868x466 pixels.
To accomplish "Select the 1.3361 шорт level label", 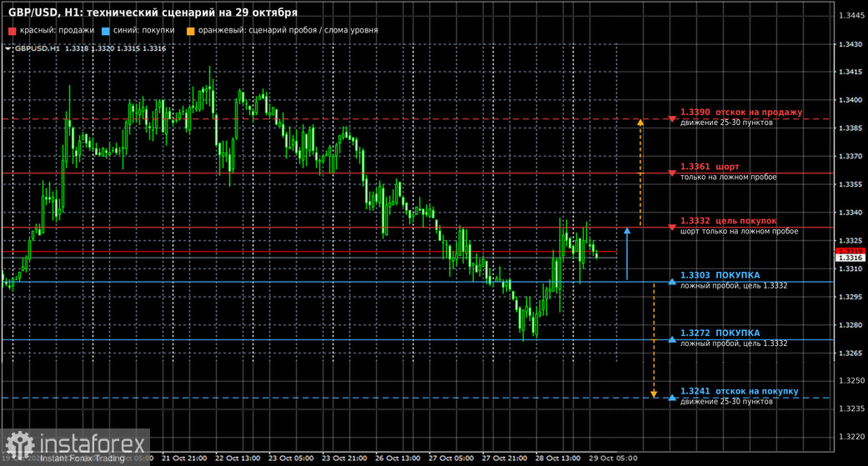I will [x=710, y=167].
